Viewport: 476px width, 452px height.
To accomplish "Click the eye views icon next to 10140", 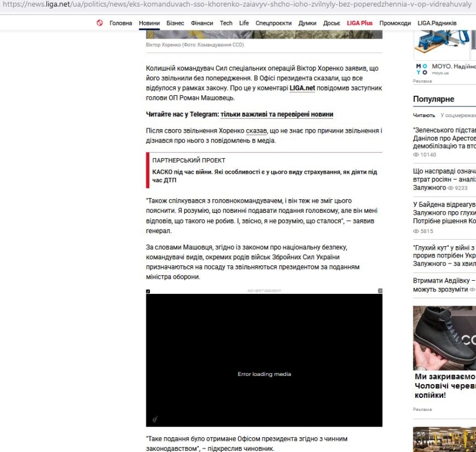I will point(416,155).
